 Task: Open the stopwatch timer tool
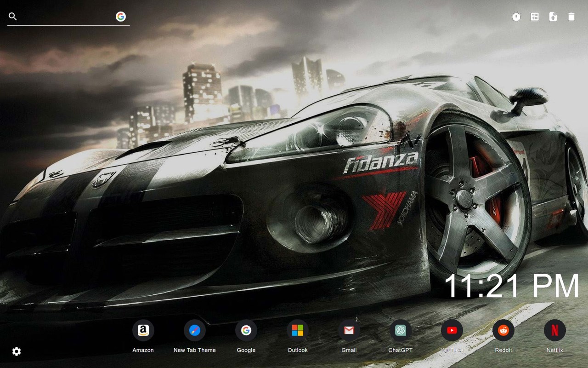(516, 17)
